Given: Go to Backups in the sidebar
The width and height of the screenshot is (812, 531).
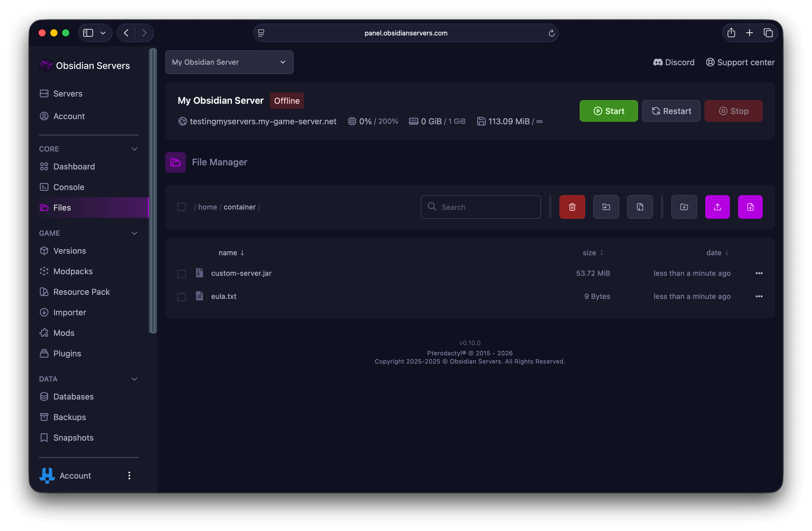Looking at the screenshot, I should tap(70, 417).
